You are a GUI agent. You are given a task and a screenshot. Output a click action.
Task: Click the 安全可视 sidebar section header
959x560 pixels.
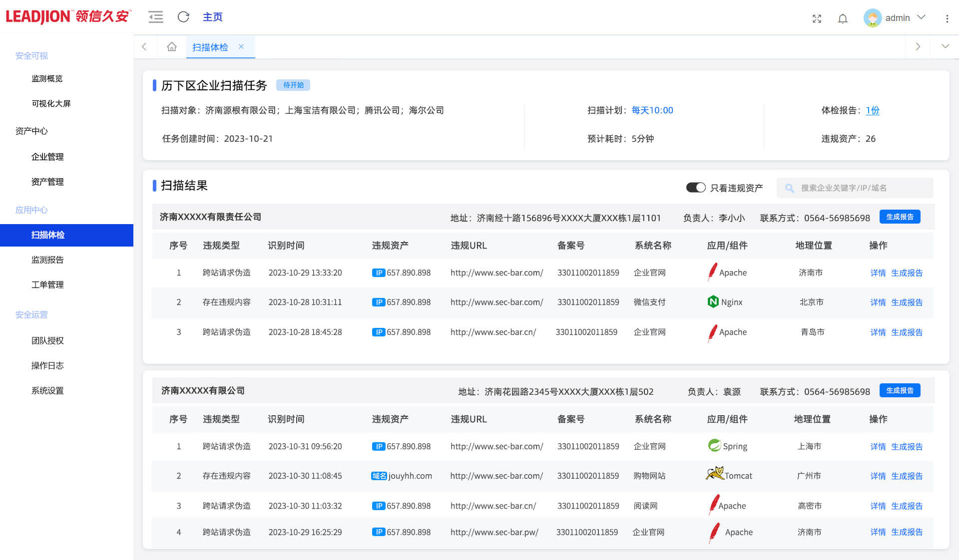tap(31, 55)
